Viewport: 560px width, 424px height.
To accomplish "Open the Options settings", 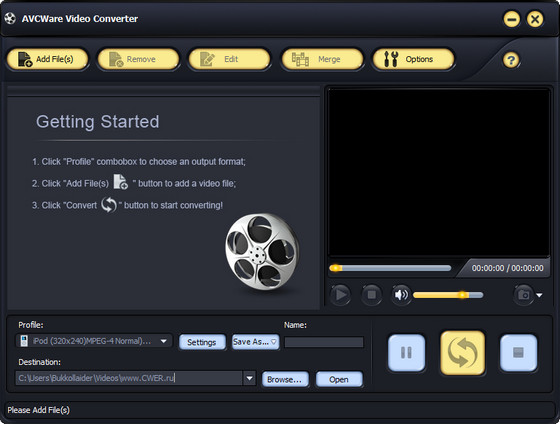I will tap(413, 59).
